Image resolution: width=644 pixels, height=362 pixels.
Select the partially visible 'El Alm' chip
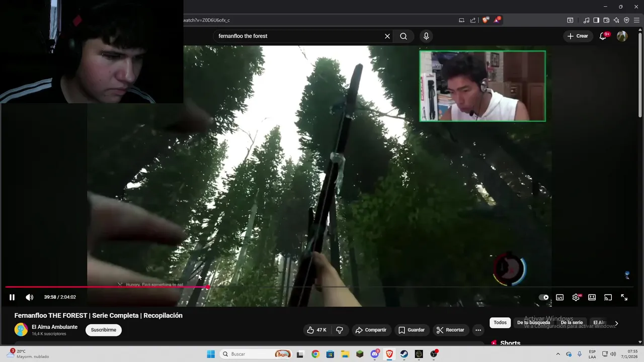tap(599, 323)
